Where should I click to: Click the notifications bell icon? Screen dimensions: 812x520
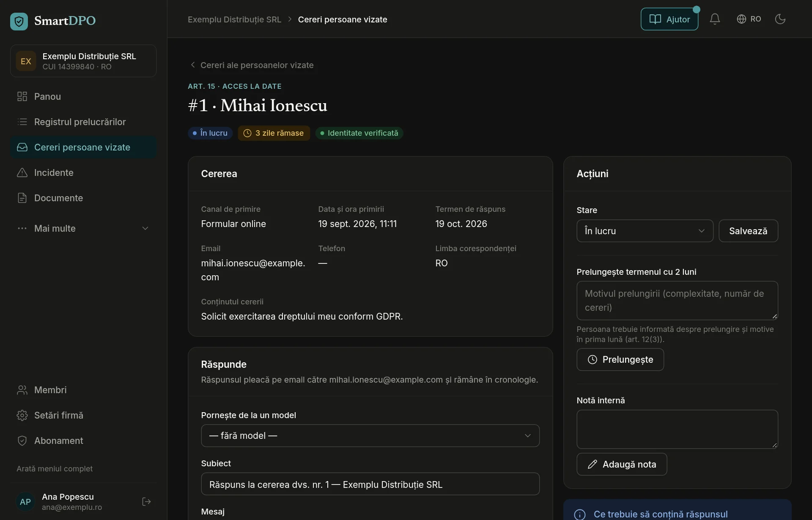tap(715, 19)
